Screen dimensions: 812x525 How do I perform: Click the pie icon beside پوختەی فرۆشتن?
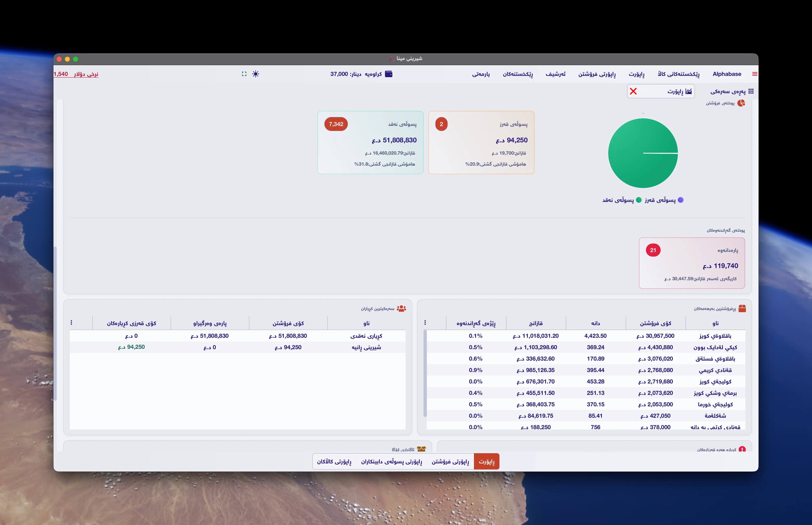(x=741, y=103)
